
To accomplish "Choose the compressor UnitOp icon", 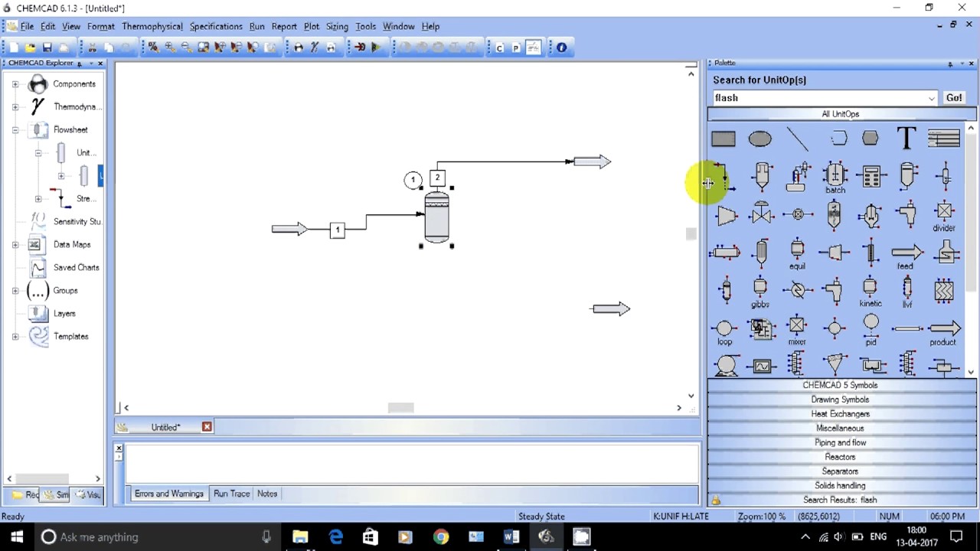I will (725, 216).
